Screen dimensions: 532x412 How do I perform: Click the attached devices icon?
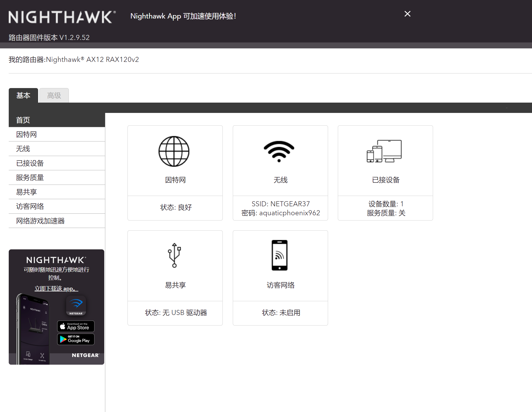coord(384,151)
